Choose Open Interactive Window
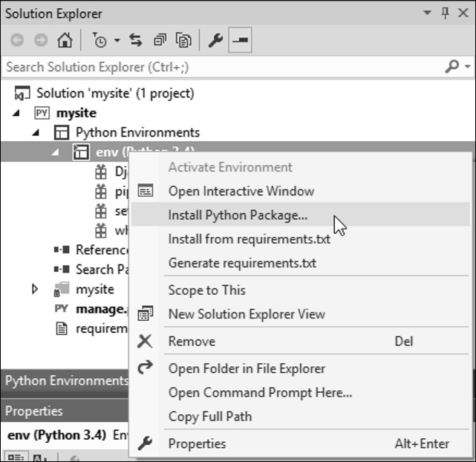The height and width of the screenshot is (462, 476). coord(241,191)
